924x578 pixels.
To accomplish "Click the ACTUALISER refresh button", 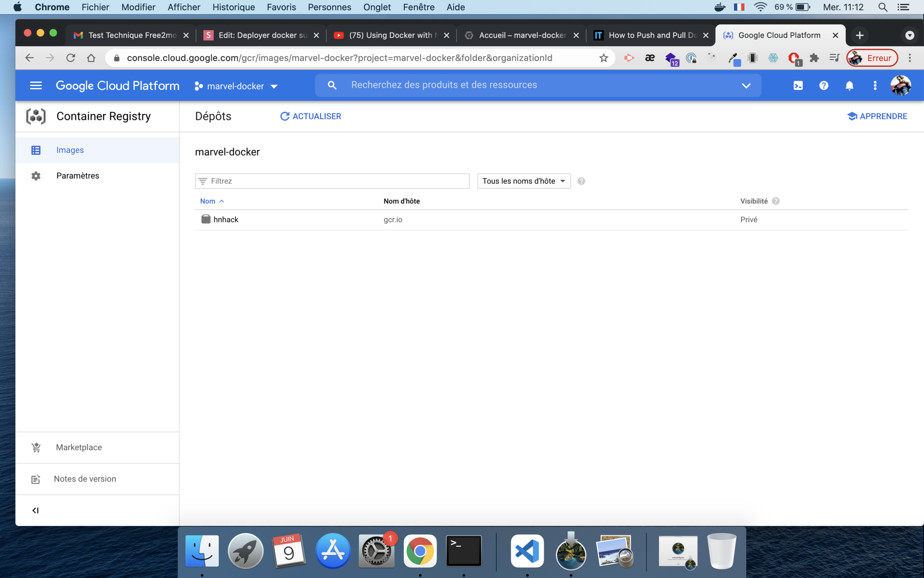I will point(311,116).
